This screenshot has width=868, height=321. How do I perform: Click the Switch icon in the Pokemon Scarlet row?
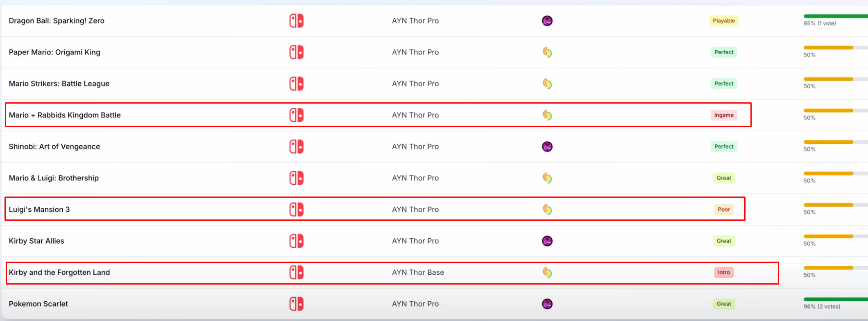pos(296,304)
